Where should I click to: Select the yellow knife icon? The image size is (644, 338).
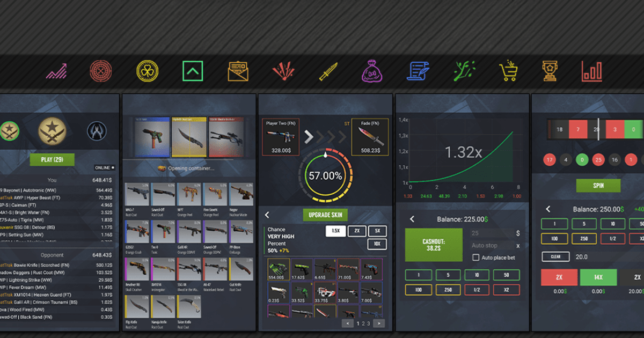pos(328,71)
